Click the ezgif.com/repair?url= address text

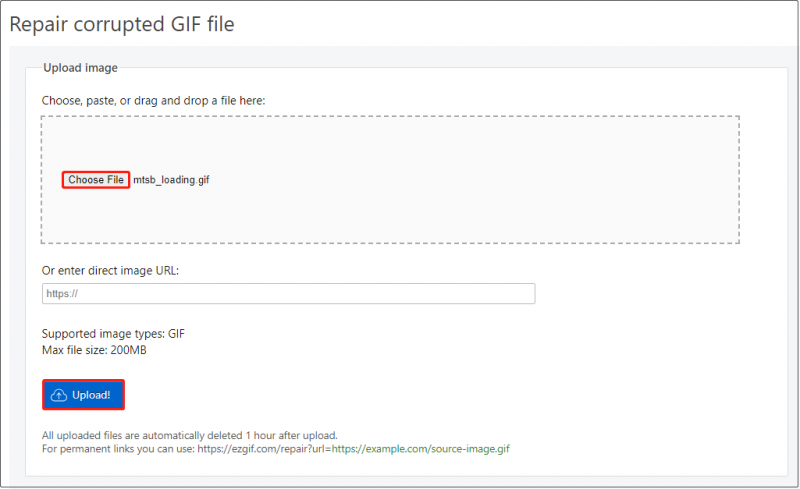[x=264, y=449]
